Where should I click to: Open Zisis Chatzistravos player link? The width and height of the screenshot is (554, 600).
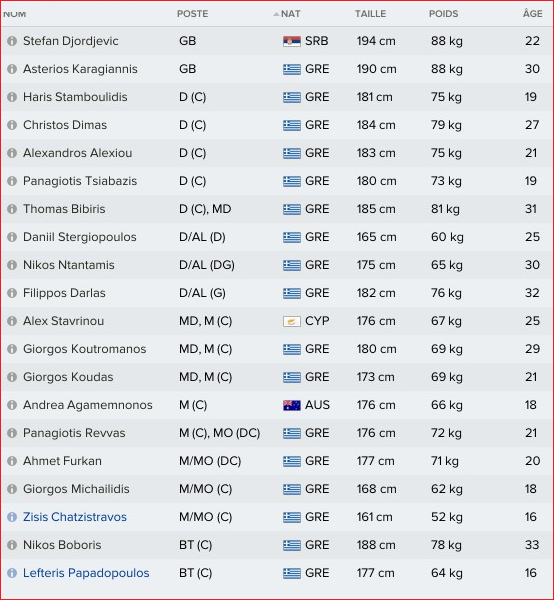point(75,517)
